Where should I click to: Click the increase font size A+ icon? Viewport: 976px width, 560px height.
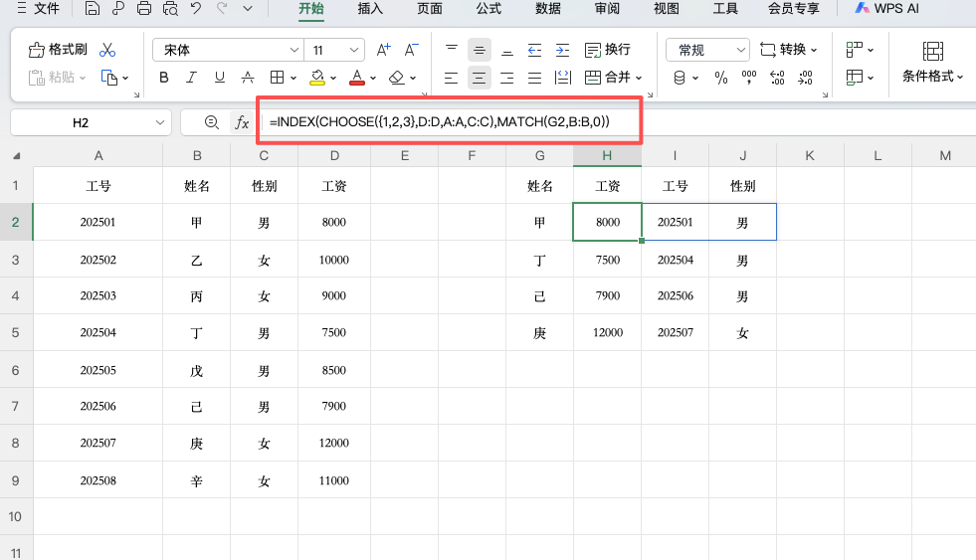(384, 50)
